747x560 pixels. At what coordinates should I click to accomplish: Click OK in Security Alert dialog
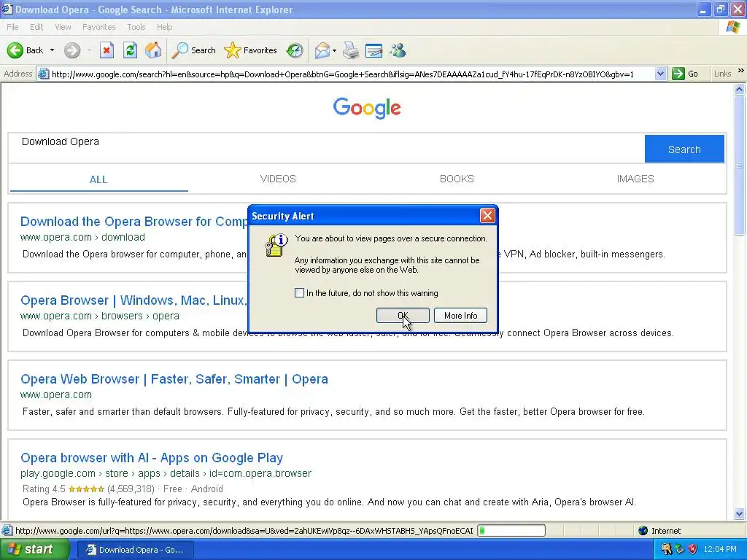click(403, 315)
